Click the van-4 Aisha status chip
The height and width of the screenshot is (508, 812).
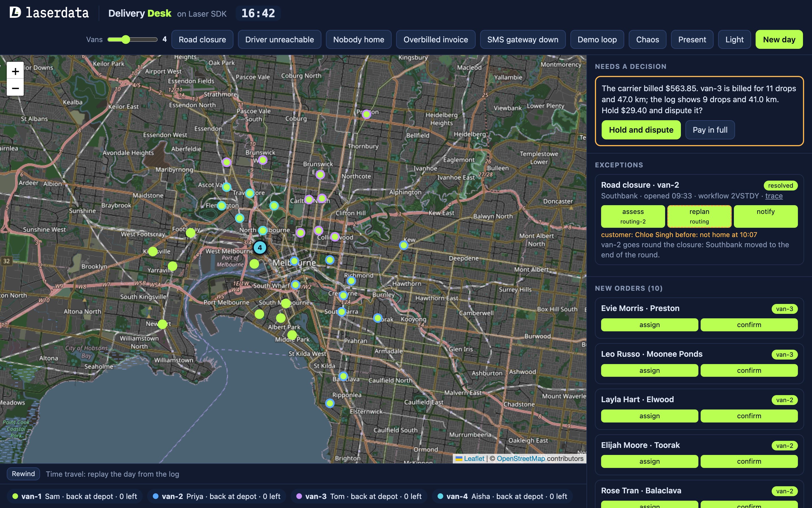click(503, 496)
